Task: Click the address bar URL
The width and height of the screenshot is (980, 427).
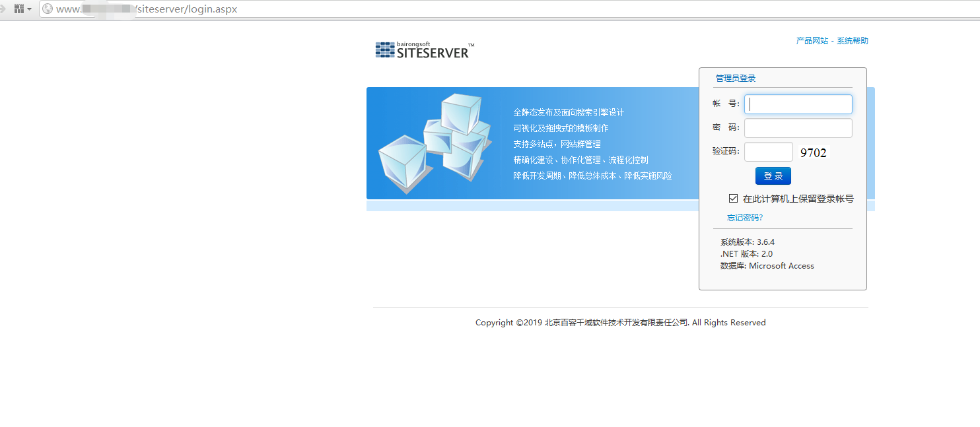Action: (147, 9)
